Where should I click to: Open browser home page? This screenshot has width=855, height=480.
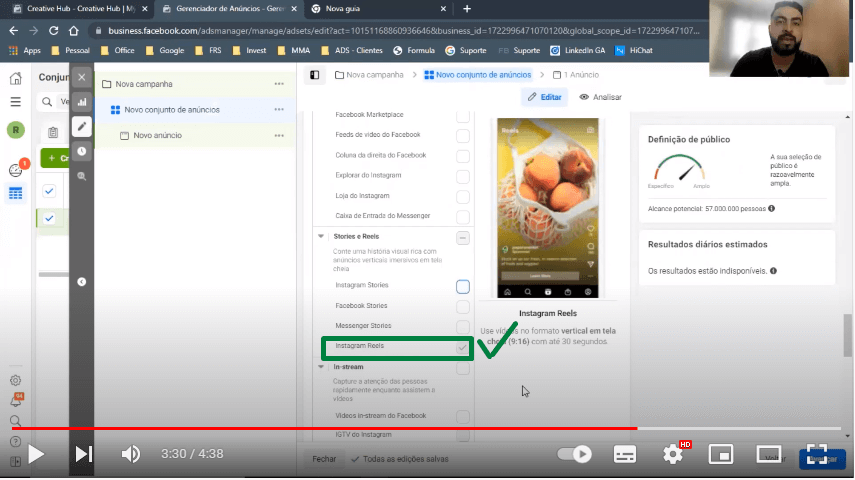74,31
